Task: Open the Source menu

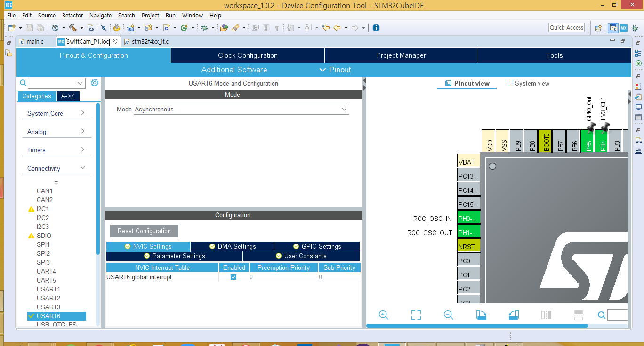Action: tap(47, 15)
